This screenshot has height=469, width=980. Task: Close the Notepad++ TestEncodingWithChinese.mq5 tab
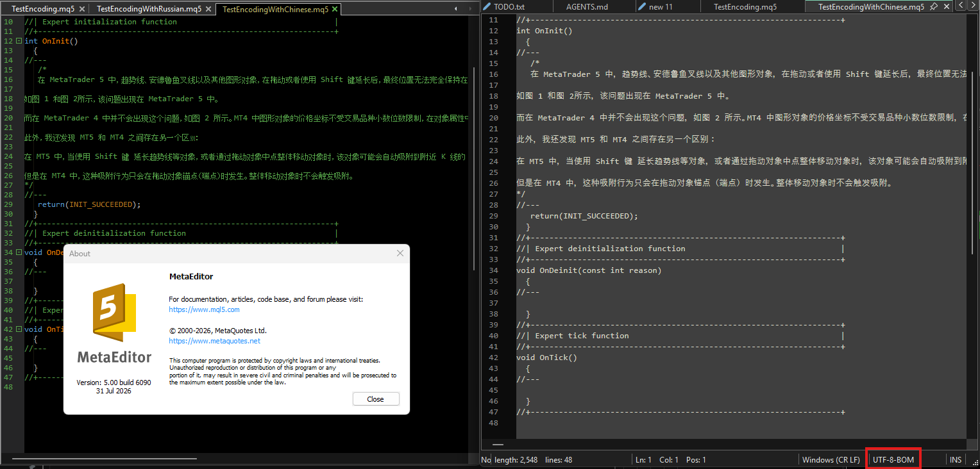click(947, 6)
